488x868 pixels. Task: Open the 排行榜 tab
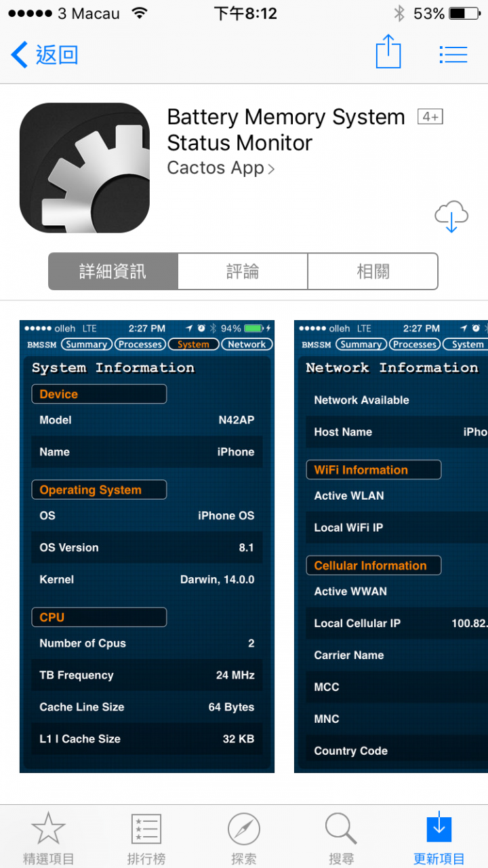click(146, 839)
